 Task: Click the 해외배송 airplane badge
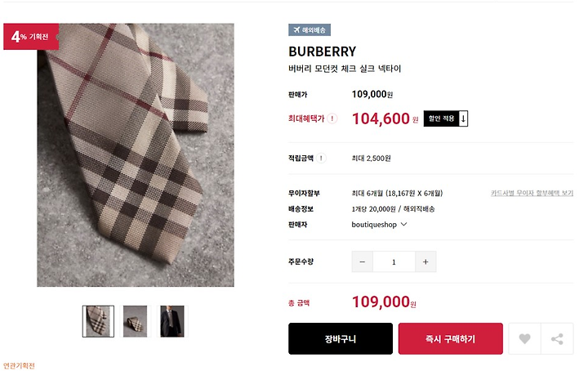310,29
